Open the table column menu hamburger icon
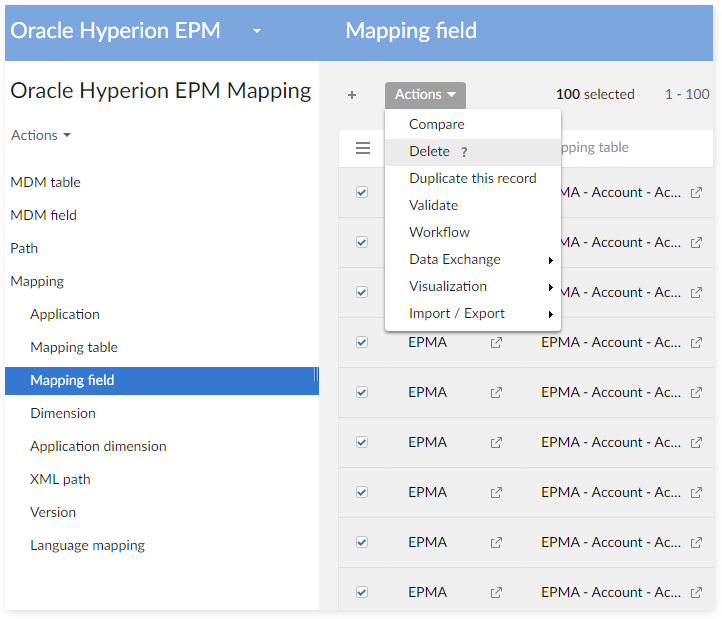The image size is (722, 619). pyautogui.click(x=363, y=148)
